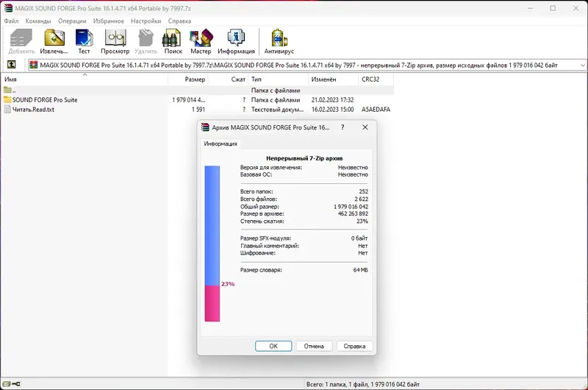This screenshot has height=390, width=588.
Task: Sort by the Тип column header
Action: coord(279,79)
